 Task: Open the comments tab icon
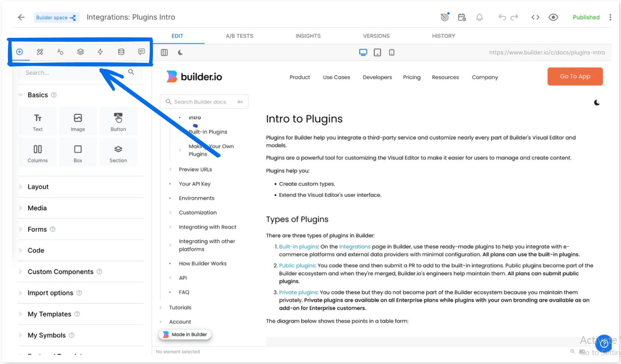click(141, 52)
